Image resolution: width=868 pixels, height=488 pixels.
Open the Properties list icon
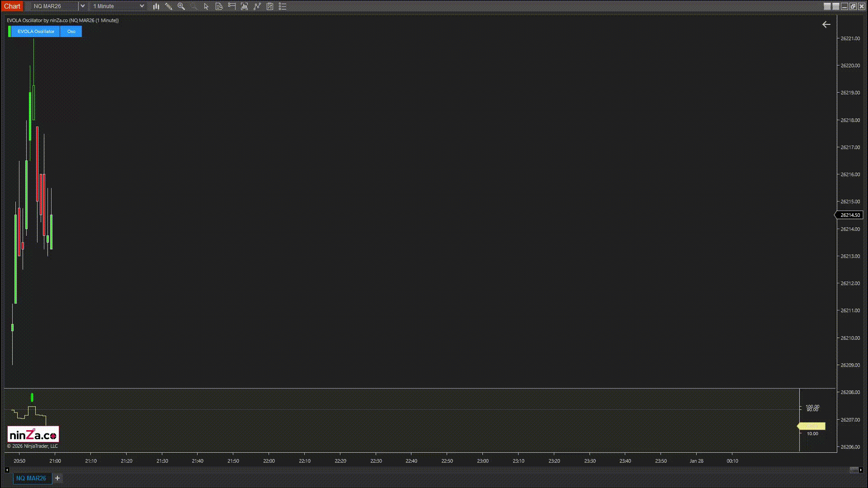(x=283, y=6)
